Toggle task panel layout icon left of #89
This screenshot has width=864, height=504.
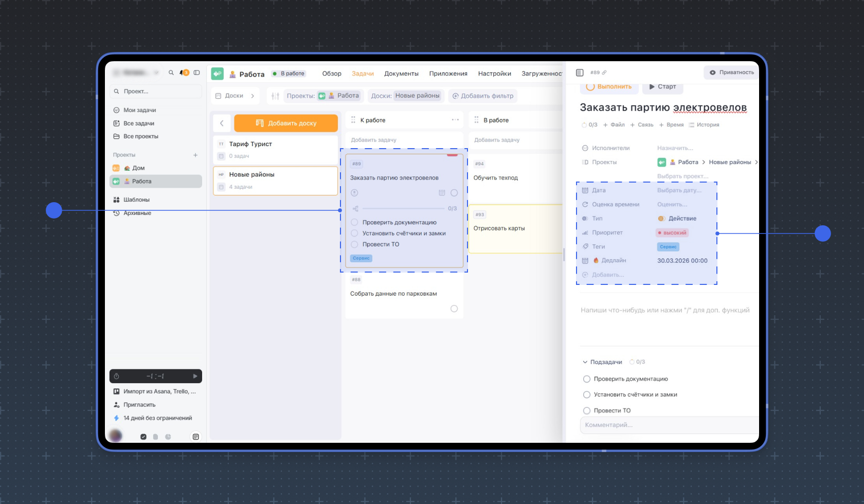click(580, 73)
